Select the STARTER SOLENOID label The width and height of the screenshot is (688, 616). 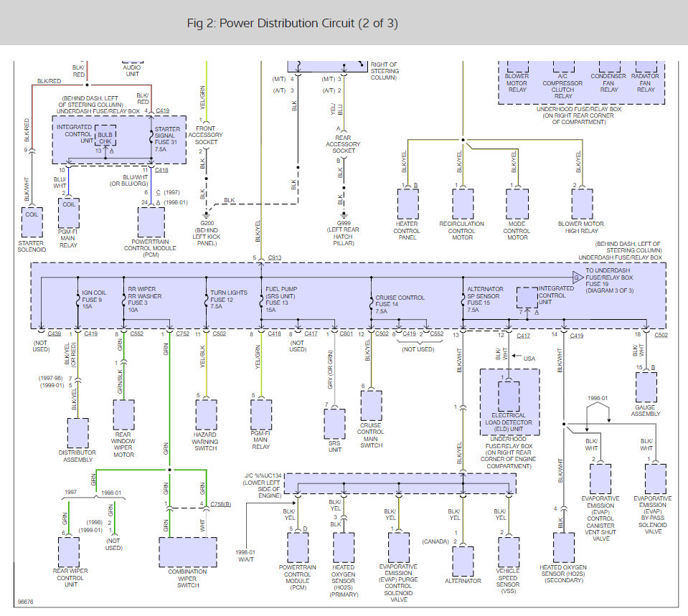pos(32,246)
